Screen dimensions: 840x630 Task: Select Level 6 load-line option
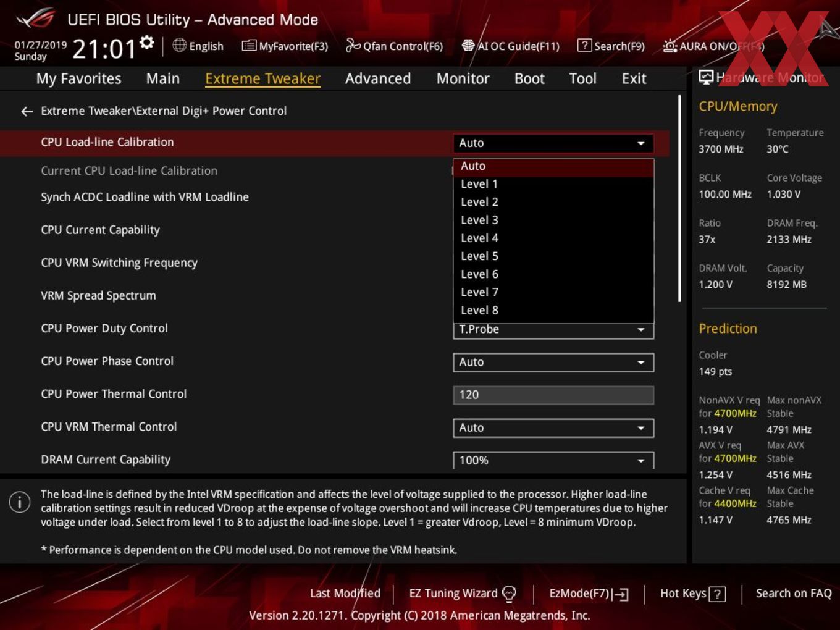[x=553, y=274]
